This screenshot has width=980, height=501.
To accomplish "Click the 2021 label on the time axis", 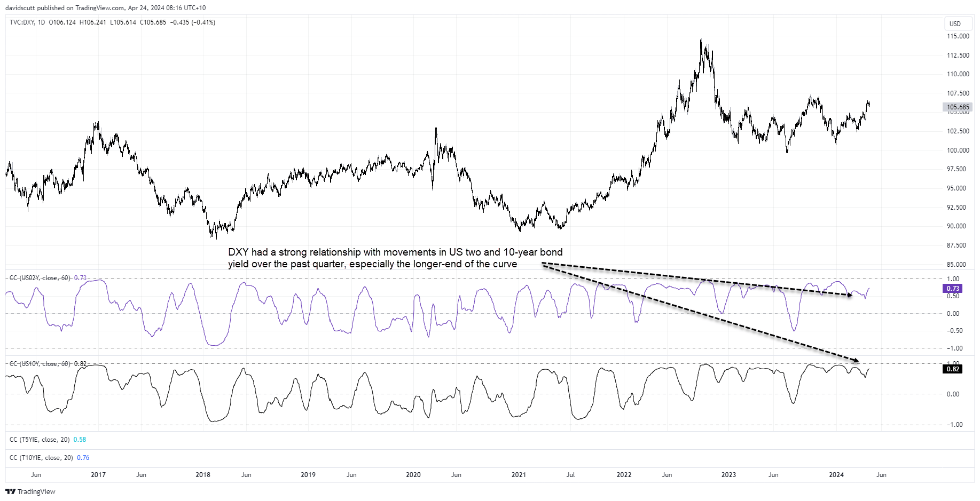I will coord(519,475).
